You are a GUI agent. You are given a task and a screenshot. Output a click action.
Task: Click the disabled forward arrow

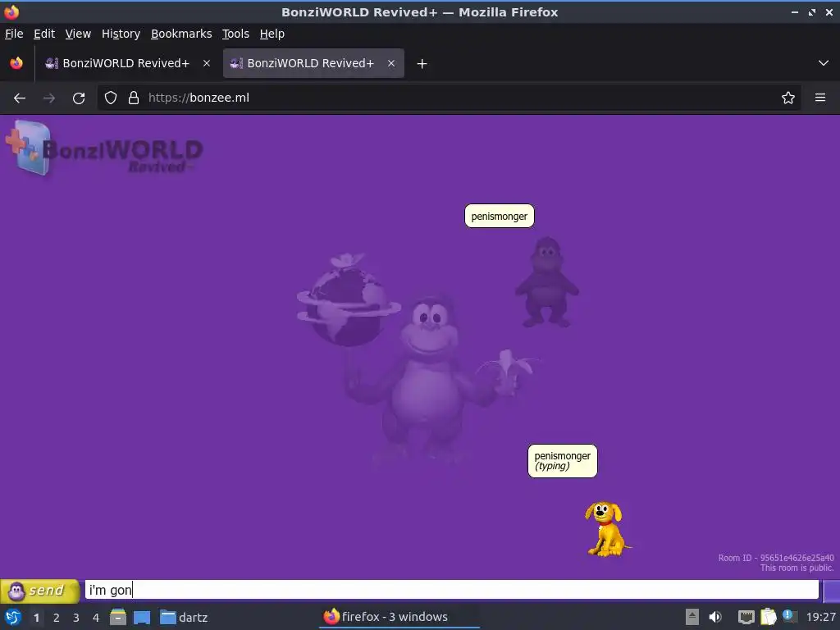[49, 98]
